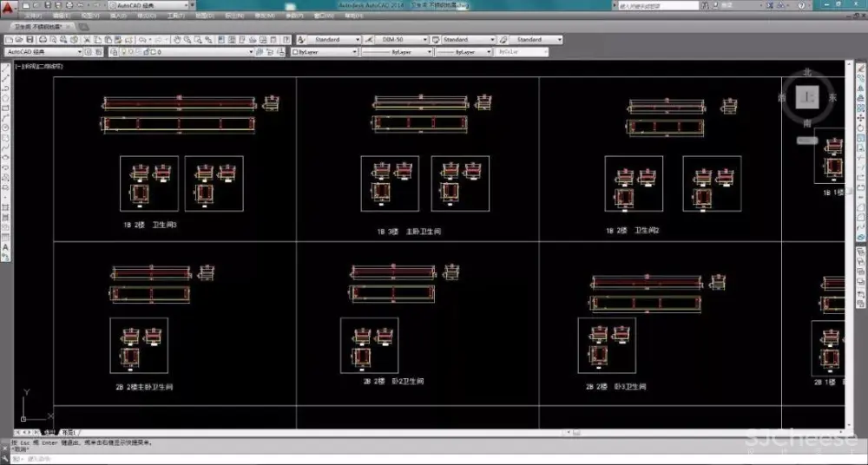Click the Dimension Style icon beside DIM-50
The height and width of the screenshot is (465, 868).
click(x=369, y=40)
